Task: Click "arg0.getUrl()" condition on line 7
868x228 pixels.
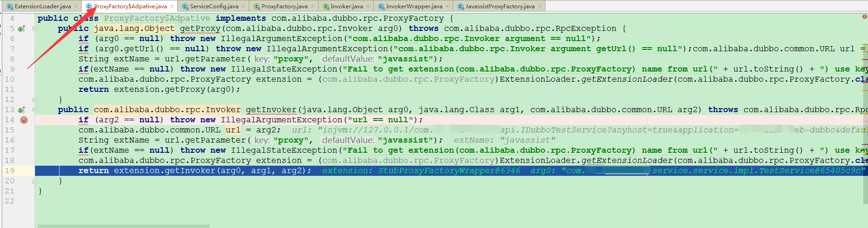Action: click(x=132, y=49)
